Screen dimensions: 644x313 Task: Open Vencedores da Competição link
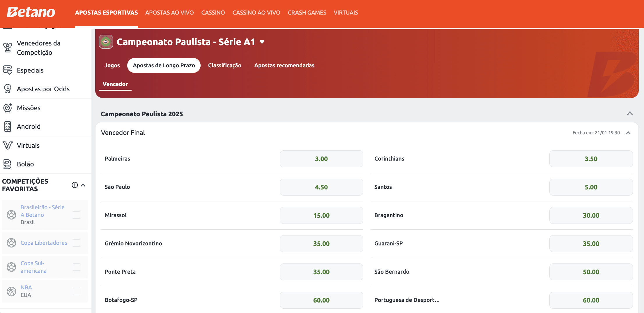(x=39, y=48)
